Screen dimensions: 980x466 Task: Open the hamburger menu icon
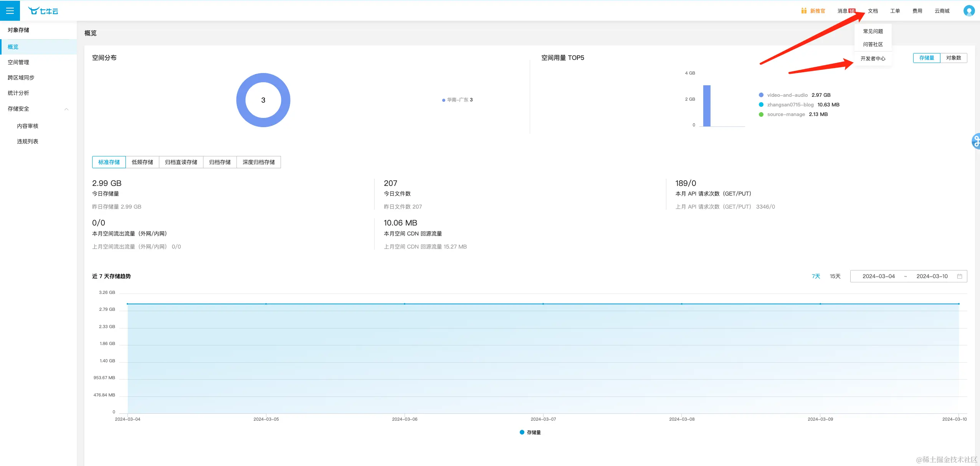pyautogui.click(x=10, y=11)
